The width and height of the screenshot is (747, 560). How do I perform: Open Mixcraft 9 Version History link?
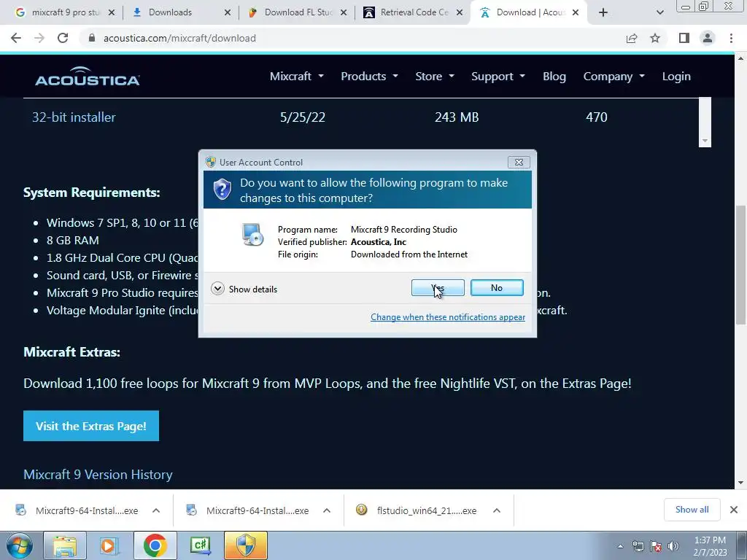pyautogui.click(x=98, y=474)
